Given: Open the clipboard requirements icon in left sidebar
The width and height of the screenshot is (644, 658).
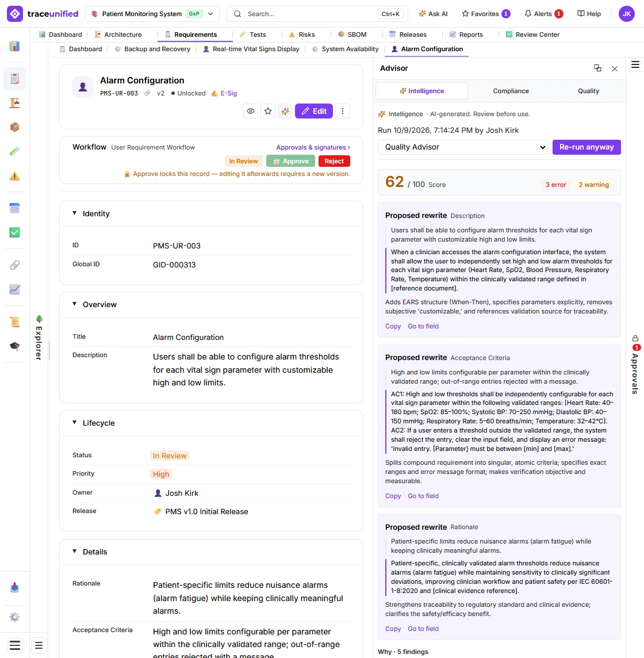Looking at the screenshot, I should (15, 78).
